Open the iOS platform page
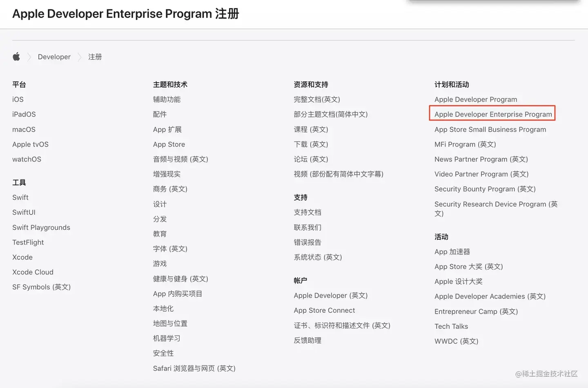Viewport: 588px width, 388px height. coord(18,99)
